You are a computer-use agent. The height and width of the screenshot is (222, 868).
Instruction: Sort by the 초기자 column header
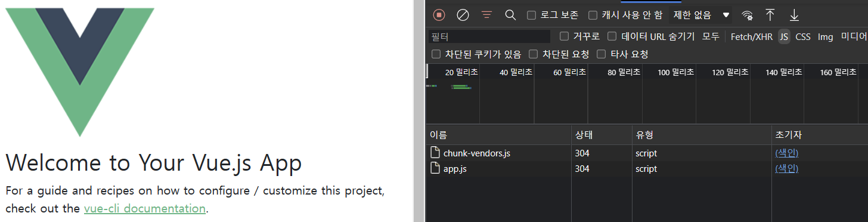(x=820, y=135)
